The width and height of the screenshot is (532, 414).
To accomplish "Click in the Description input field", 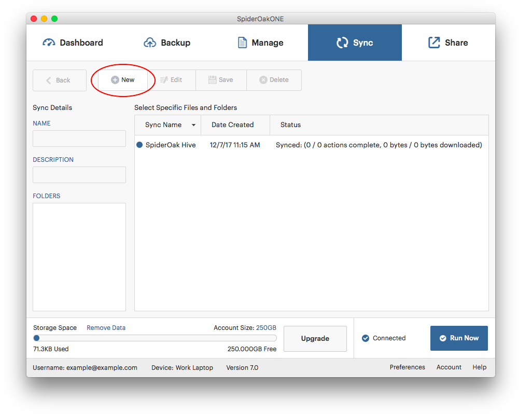I will (79, 175).
